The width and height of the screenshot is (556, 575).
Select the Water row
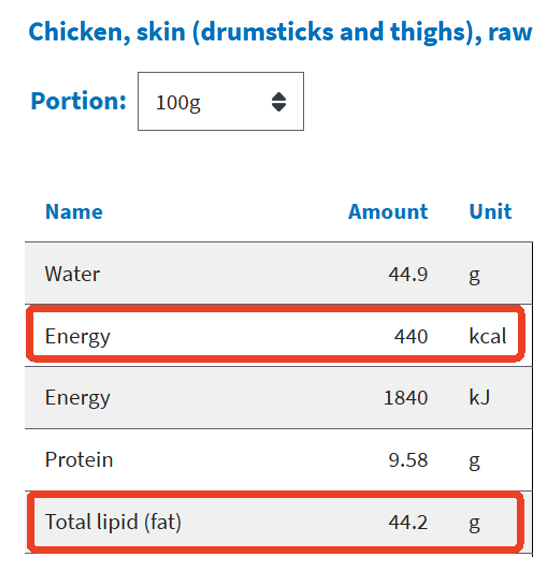click(x=279, y=273)
